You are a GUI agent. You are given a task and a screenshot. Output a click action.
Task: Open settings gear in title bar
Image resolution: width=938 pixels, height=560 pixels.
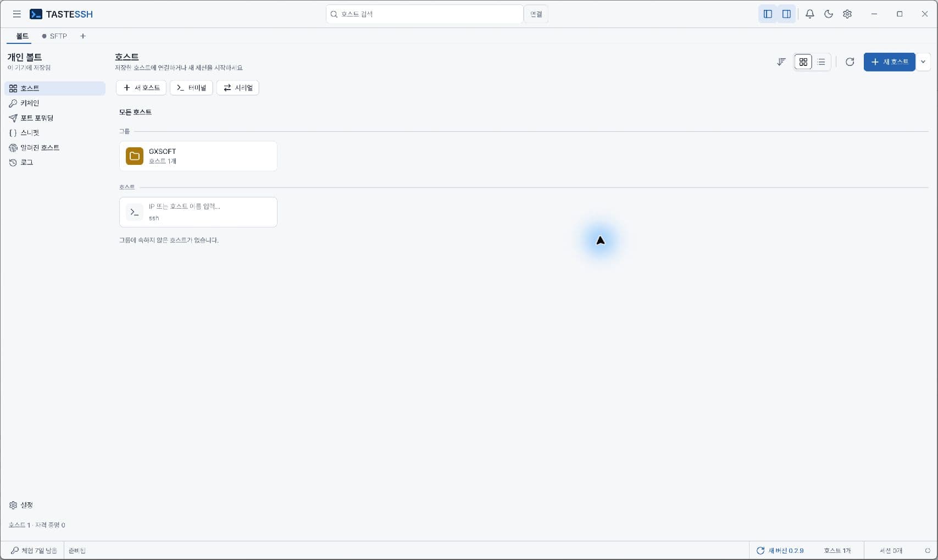[x=847, y=14]
